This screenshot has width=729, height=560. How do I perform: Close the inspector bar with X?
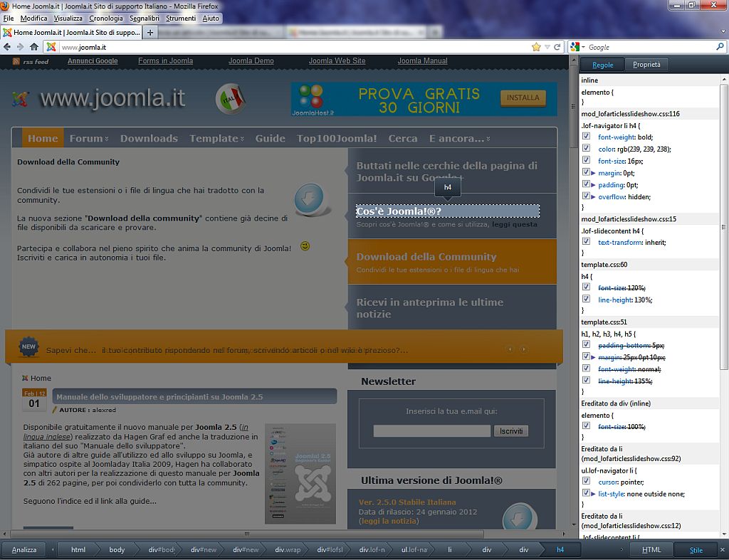(722, 550)
